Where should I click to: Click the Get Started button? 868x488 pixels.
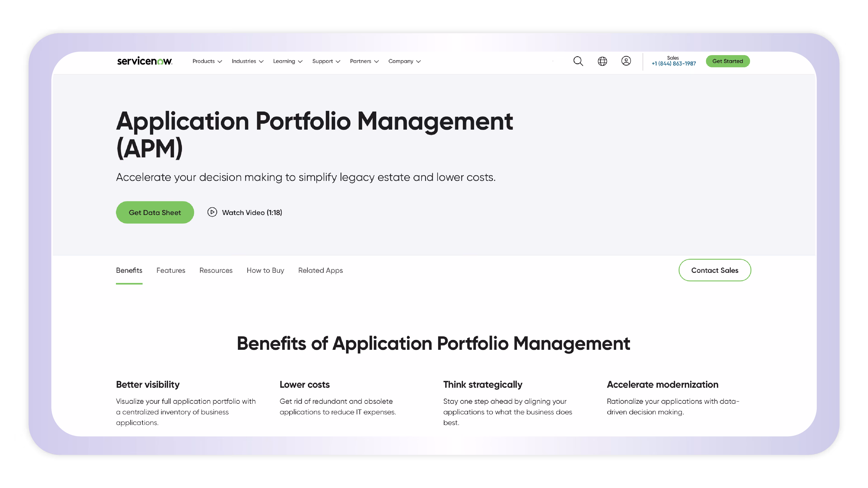point(727,61)
